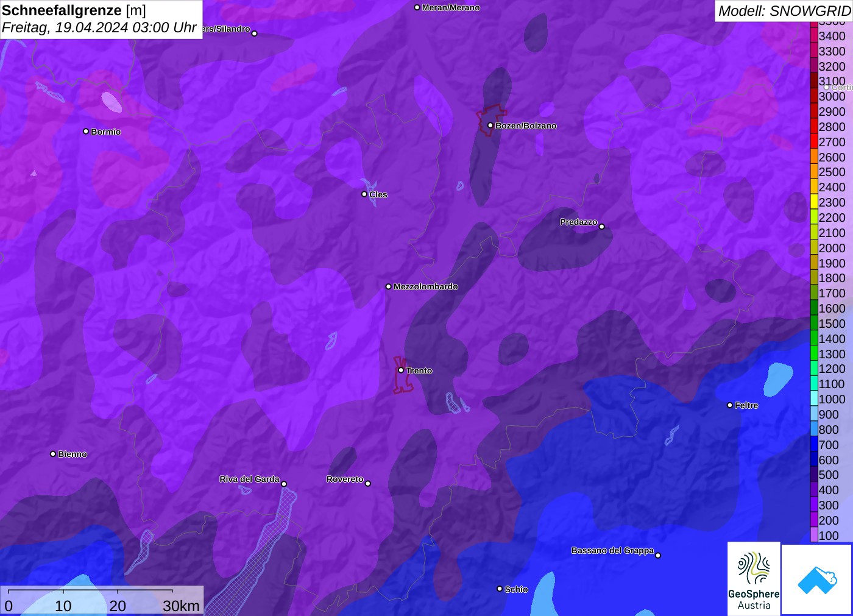
Task: Click the Bassano del Grappa label
Action: [612, 550]
